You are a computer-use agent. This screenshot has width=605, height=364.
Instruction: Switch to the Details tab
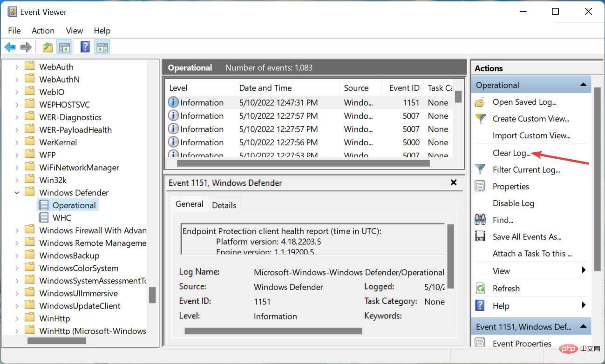pos(224,205)
